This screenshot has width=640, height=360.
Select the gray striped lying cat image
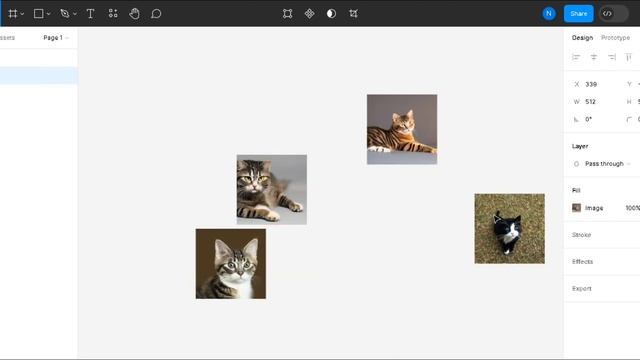pos(272,189)
